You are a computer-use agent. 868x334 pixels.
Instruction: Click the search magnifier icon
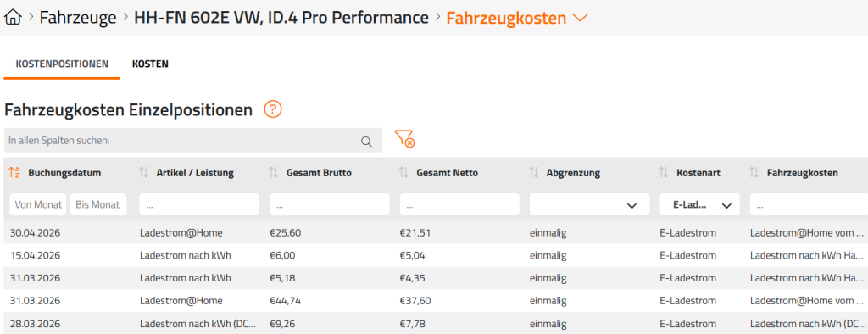pos(366,141)
